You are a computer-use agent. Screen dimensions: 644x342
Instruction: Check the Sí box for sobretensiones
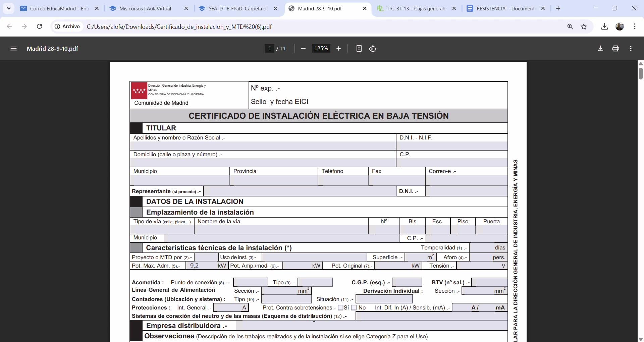click(340, 308)
